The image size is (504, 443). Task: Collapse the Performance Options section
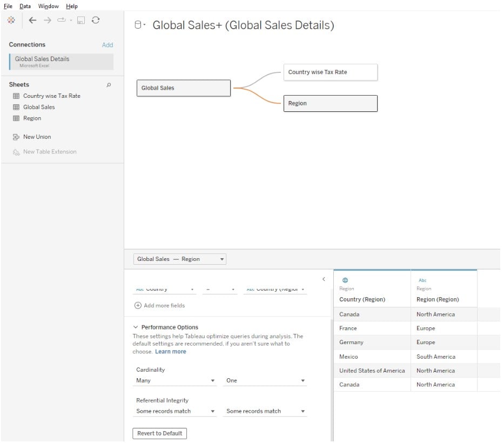(136, 328)
